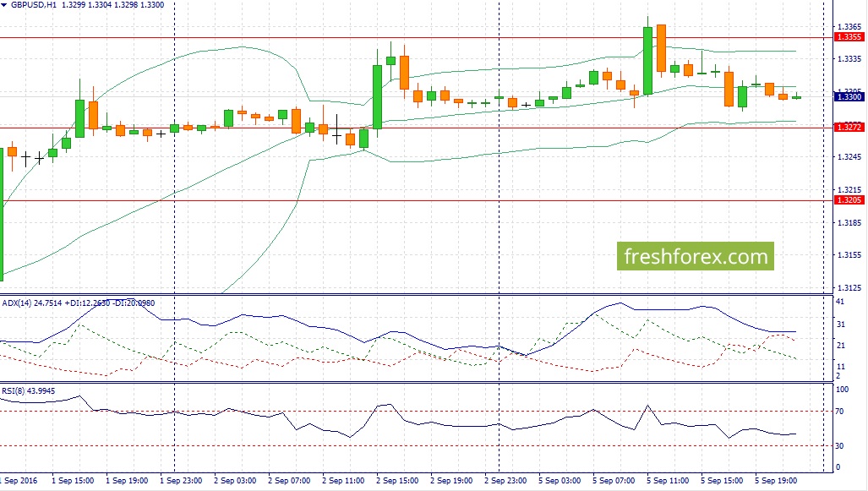Click the 2 Sep 19:00 time label

tap(451, 481)
